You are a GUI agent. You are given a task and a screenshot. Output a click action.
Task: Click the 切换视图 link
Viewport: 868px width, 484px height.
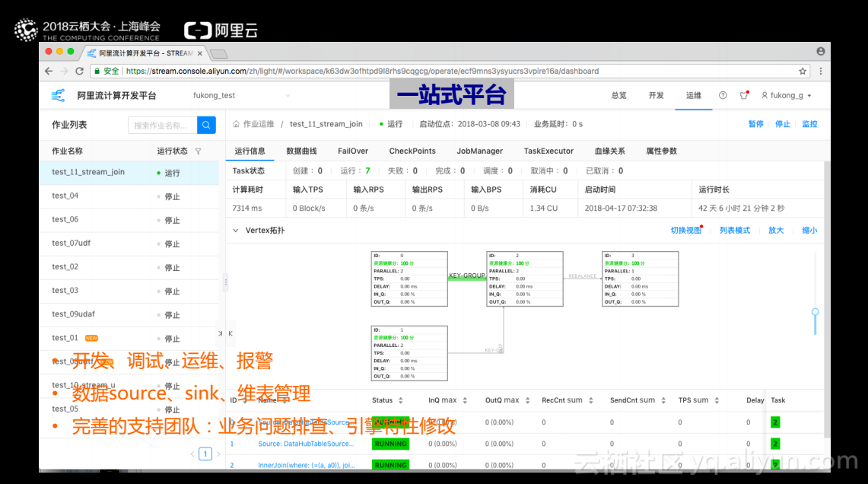coord(686,231)
